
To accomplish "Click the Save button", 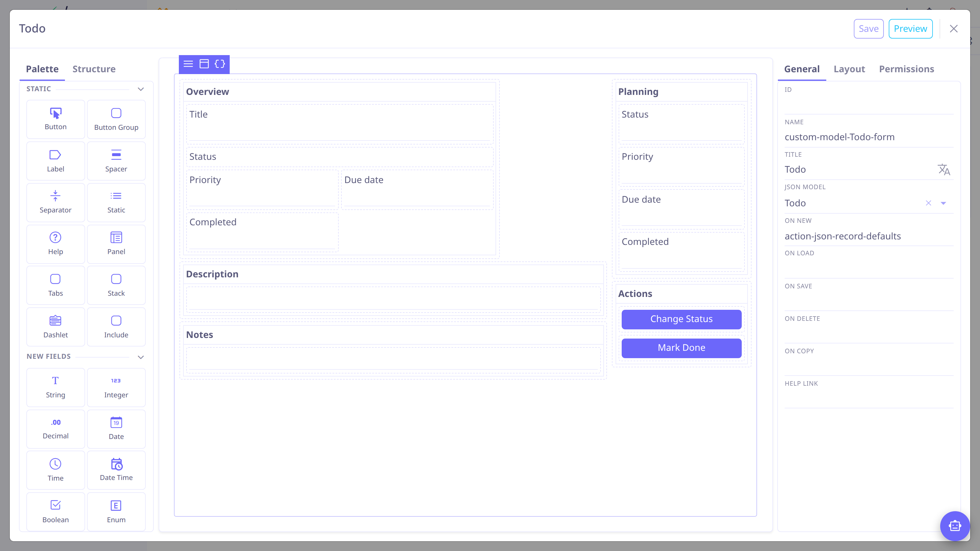I will [x=869, y=28].
